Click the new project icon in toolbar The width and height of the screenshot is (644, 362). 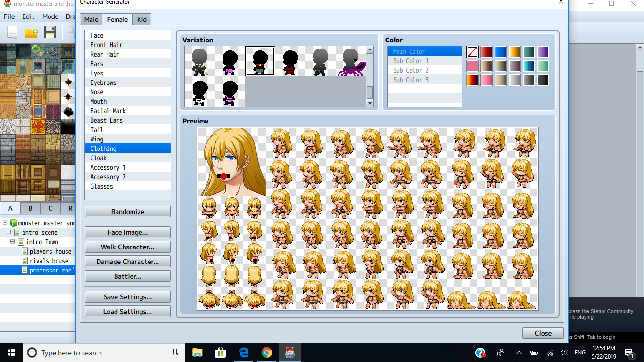coord(12,33)
